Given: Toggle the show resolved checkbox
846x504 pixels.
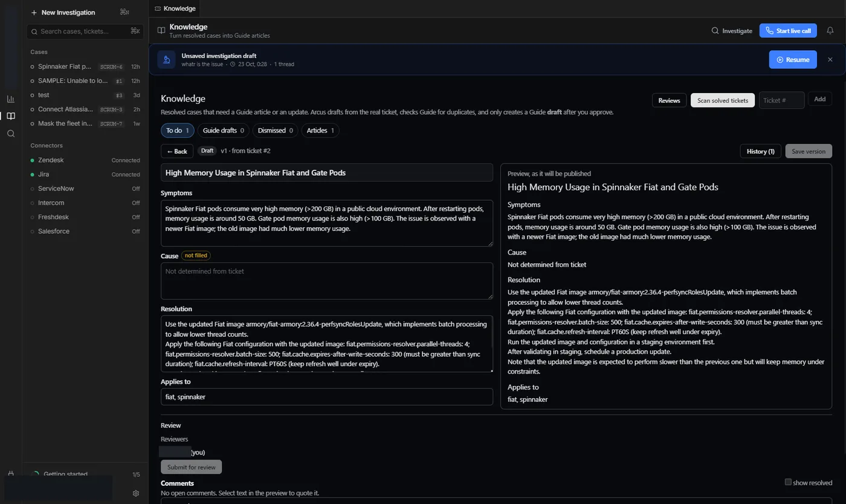Looking at the screenshot, I should coord(788,482).
